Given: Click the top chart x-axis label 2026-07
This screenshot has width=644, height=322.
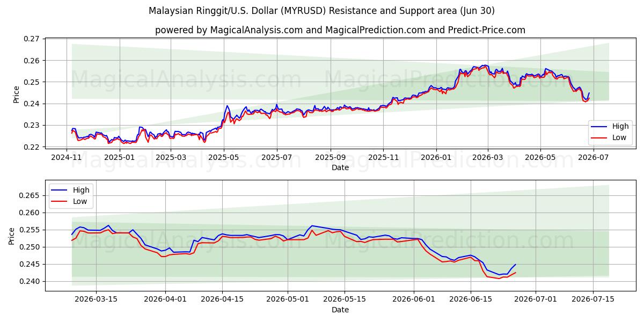Looking at the screenshot, I should [x=593, y=157].
